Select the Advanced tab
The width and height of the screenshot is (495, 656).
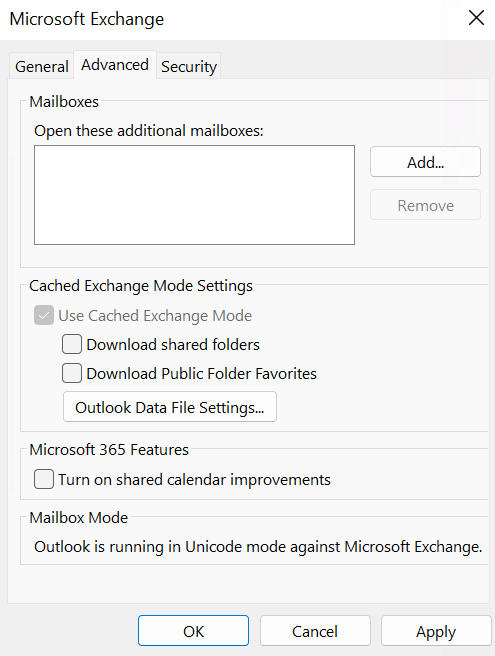pyautogui.click(x=115, y=65)
